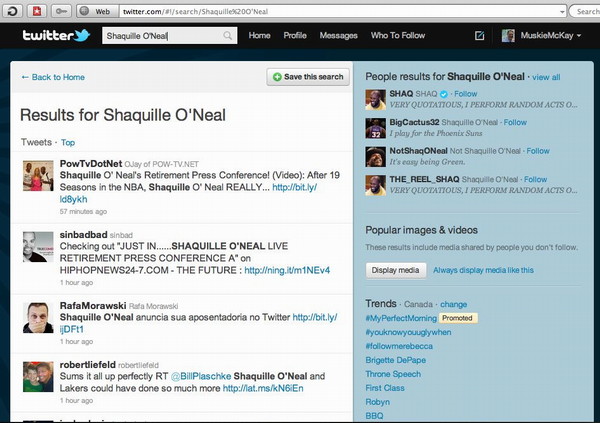Open the PowTvDotNet username link
This screenshot has width=600, height=423.
(91, 164)
